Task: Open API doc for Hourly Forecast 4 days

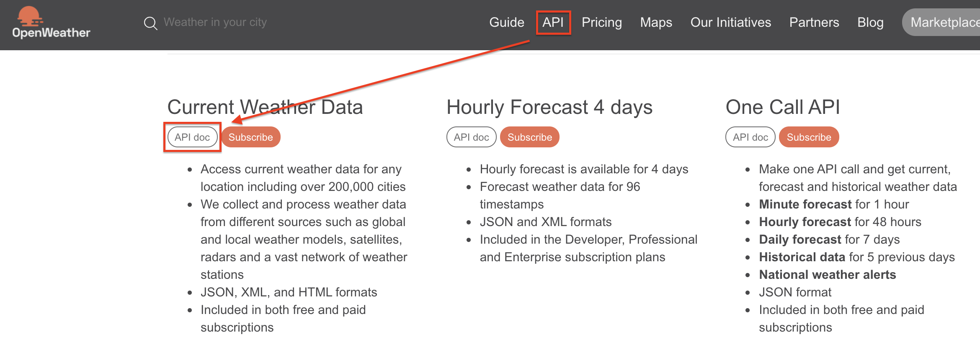Action: tap(471, 137)
